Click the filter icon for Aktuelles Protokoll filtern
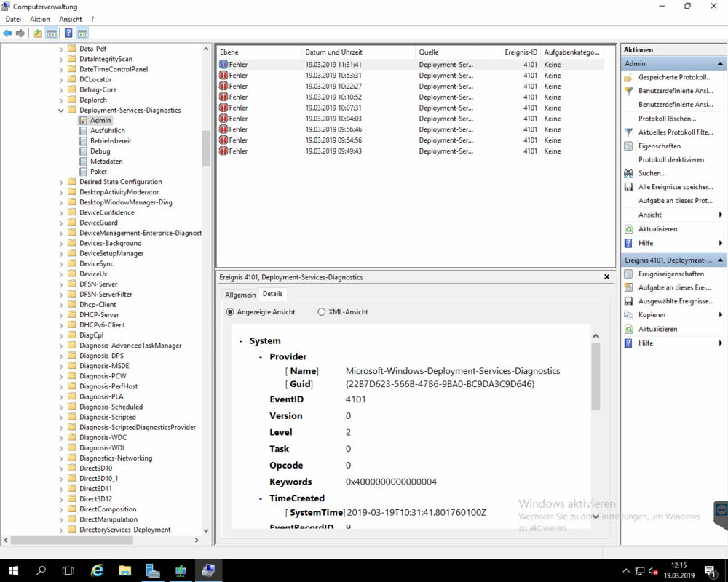728x582 pixels. (x=629, y=132)
